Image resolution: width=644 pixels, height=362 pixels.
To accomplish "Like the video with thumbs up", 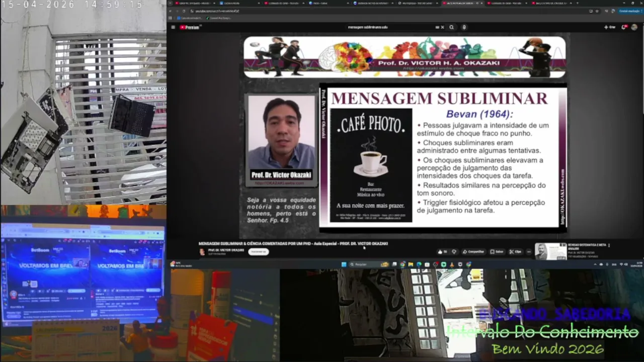I will point(443,251).
